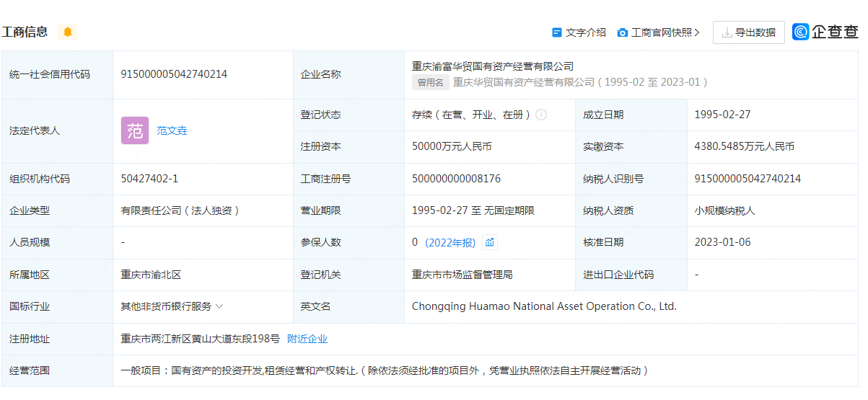Open the 文字介绍 text introduction
This screenshot has width=868, height=400.
pos(586,32)
